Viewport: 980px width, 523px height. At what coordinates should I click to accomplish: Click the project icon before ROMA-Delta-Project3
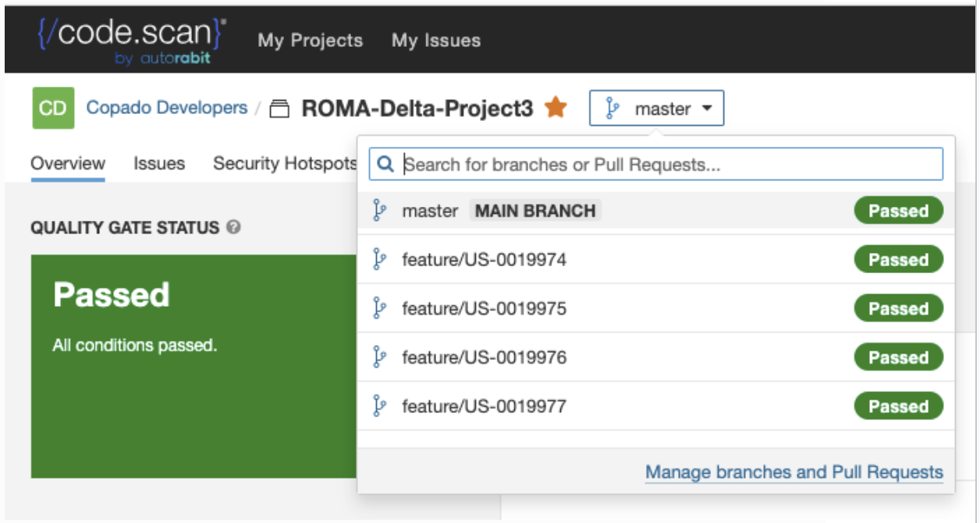[279, 109]
